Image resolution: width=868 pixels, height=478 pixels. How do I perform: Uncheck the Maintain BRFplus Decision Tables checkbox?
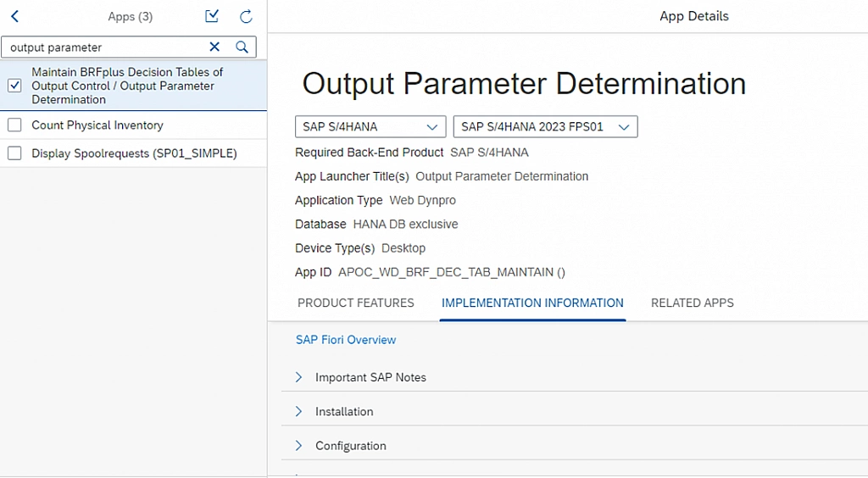(x=15, y=86)
